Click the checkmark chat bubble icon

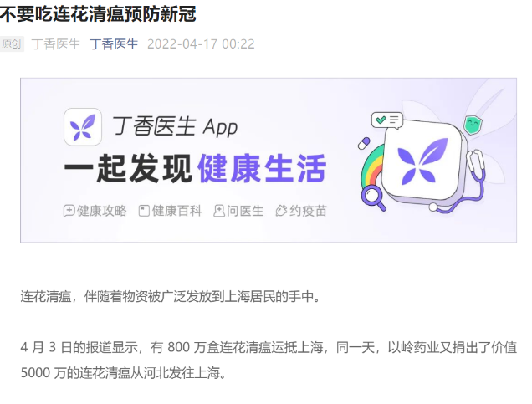coord(387,120)
